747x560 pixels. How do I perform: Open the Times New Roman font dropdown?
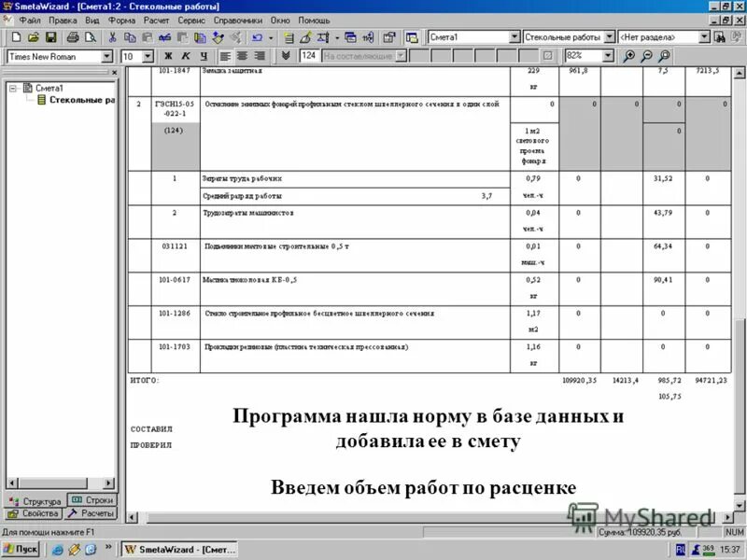pos(106,56)
